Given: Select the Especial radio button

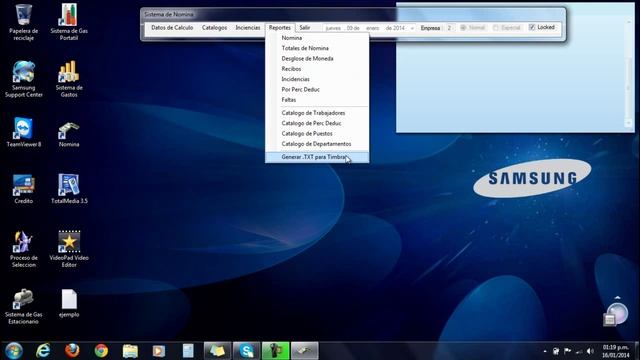Looking at the screenshot, I should tap(496, 28).
